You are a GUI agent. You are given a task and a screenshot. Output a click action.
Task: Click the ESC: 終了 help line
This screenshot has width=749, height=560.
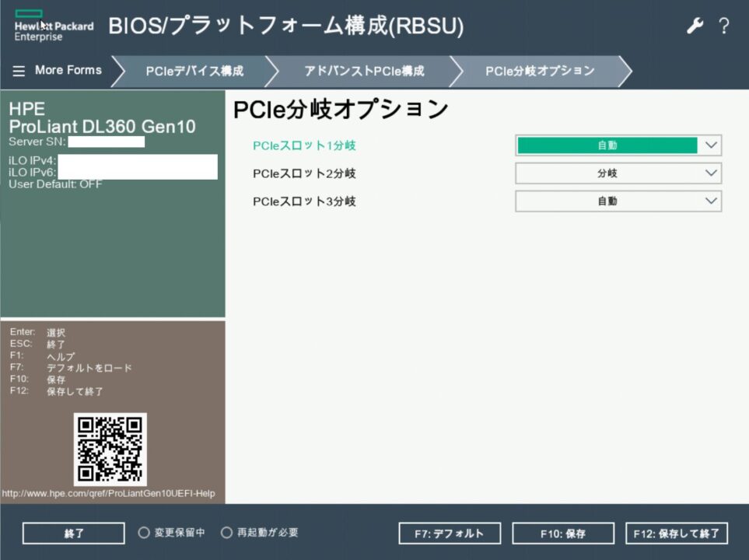[x=37, y=344]
